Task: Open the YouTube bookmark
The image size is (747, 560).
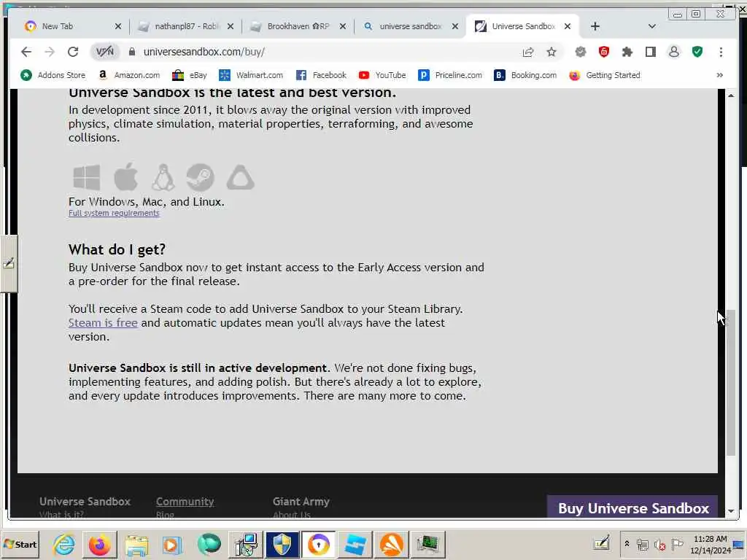Action: click(382, 75)
